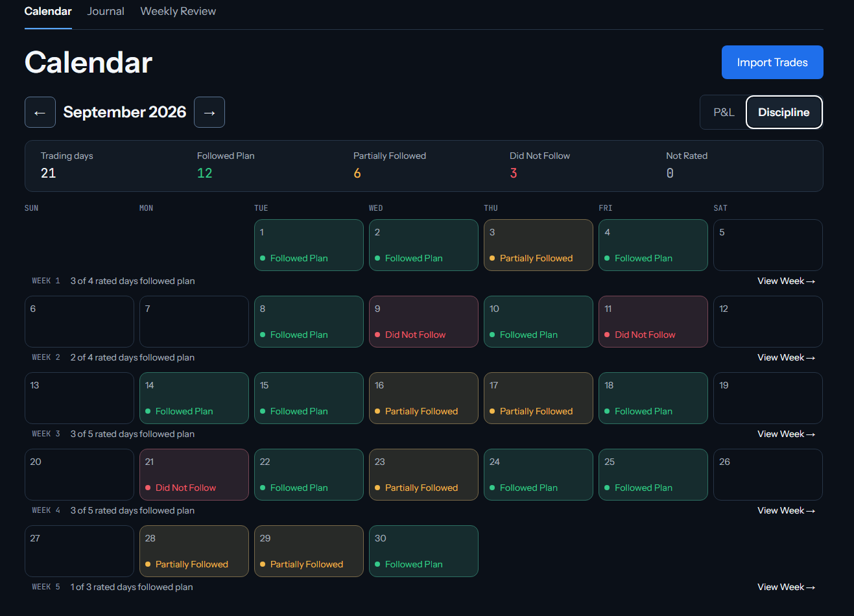Open September 17 day cell
This screenshot has height=616, width=854.
[x=538, y=398]
